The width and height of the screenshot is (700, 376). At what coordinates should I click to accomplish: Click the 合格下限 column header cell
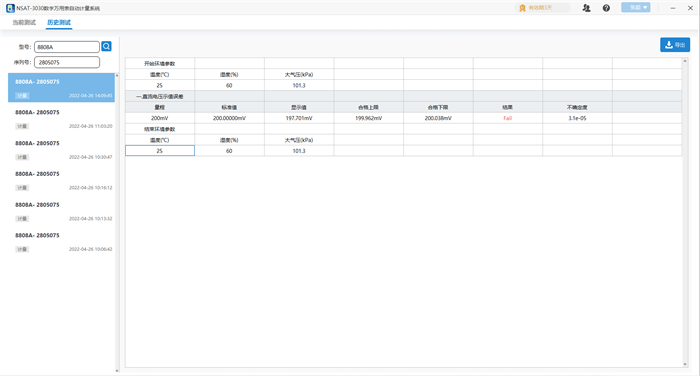tap(438, 107)
